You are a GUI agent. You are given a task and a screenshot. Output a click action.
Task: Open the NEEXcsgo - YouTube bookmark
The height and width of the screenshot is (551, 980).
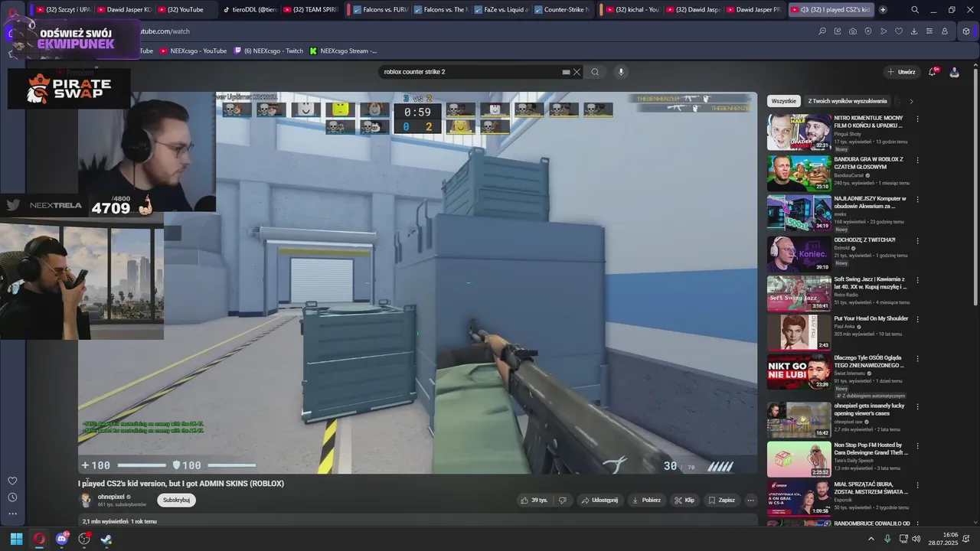(192, 51)
